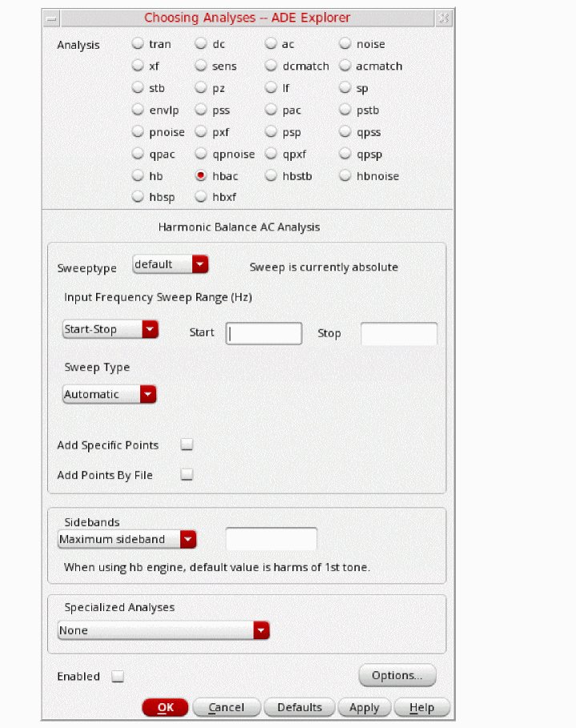Click the Maximum sideband value field
Screen dimensions: 576x728
[x=272, y=538]
